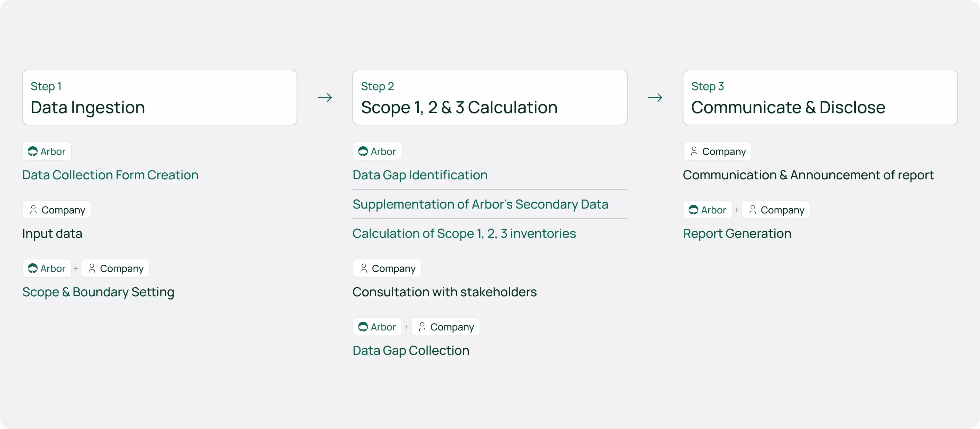Screen dimensions: 980x429
Task: Click the Arbor logo above Data Gap Identification
Action: point(363,151)
